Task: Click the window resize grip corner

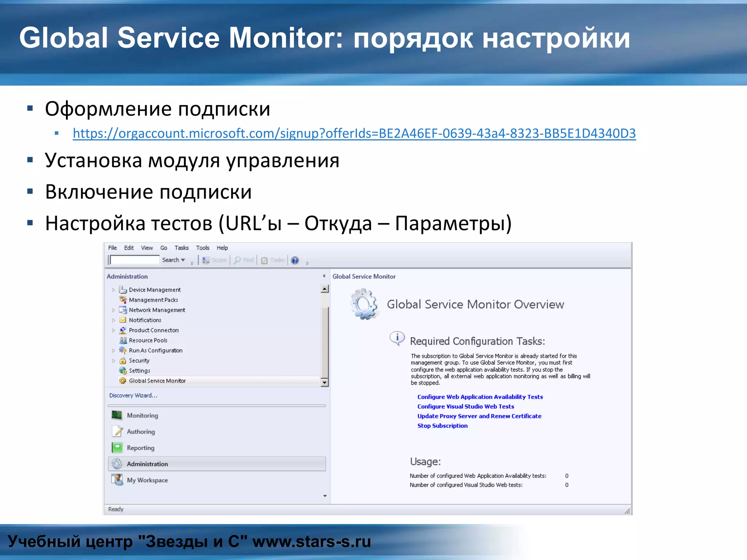Action: [x=627, y=511]
